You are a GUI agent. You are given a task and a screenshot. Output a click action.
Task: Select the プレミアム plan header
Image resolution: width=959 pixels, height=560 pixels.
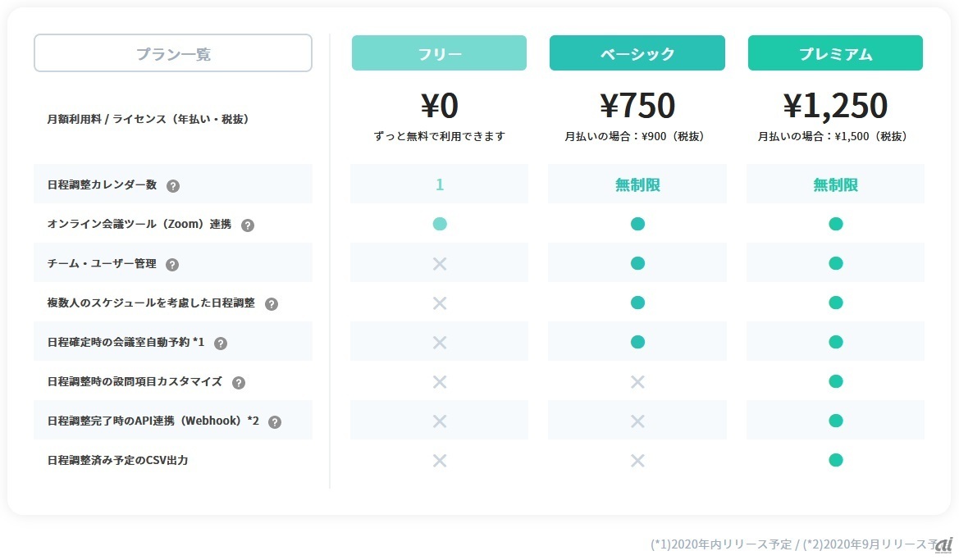(835, 53)
